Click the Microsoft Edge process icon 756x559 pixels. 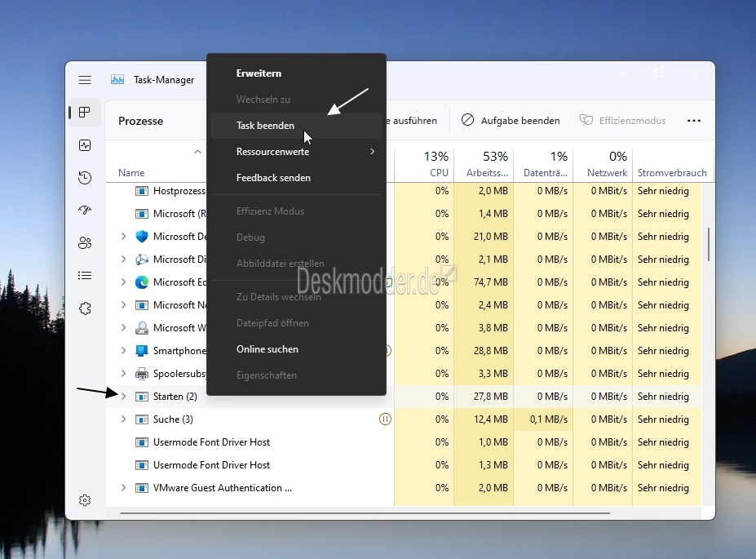point(142,282)
